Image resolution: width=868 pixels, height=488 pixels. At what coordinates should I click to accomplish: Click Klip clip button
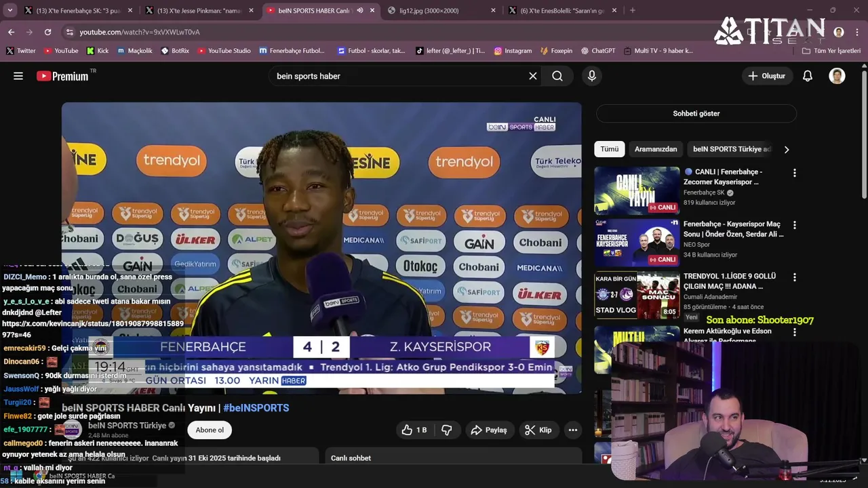(538, 430)
